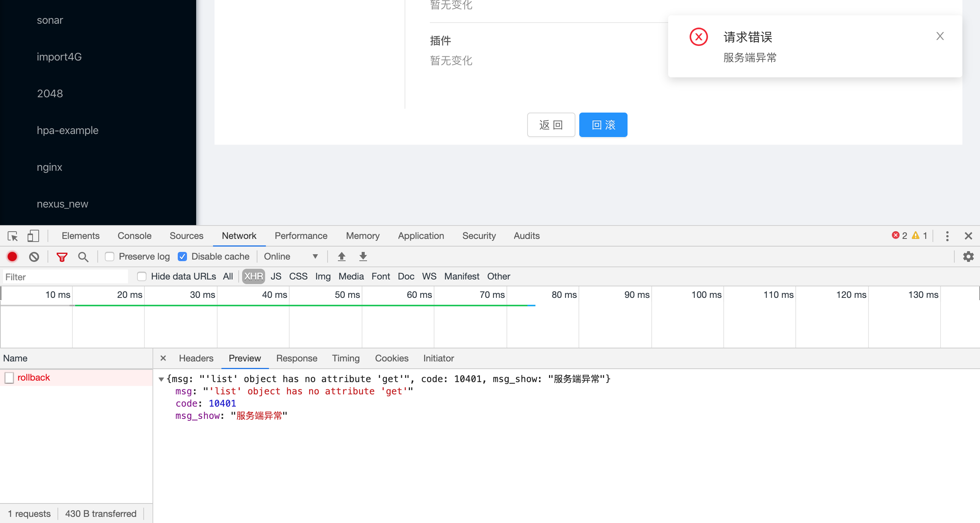Open nexus_new in the sidebar

pyautogui.click(x=62, y=204)
